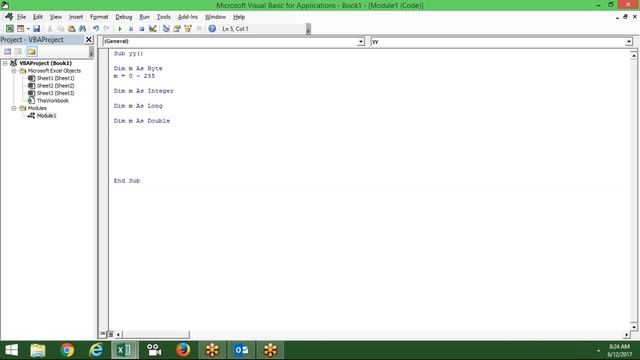640x360 pixels.
Task: Collapse the Modules folder
Action: tap(13, 108)
